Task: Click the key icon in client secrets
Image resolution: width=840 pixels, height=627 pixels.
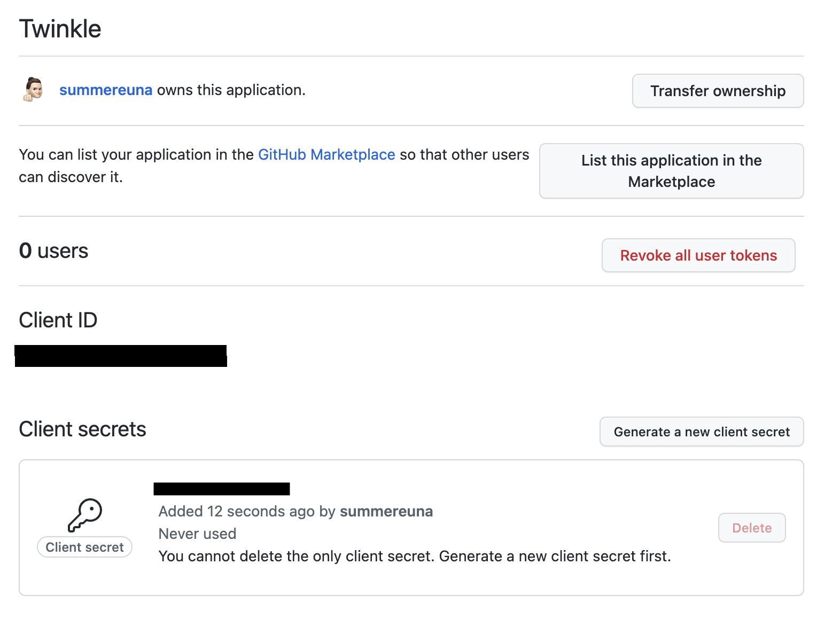Action: [x=85, y=515]
